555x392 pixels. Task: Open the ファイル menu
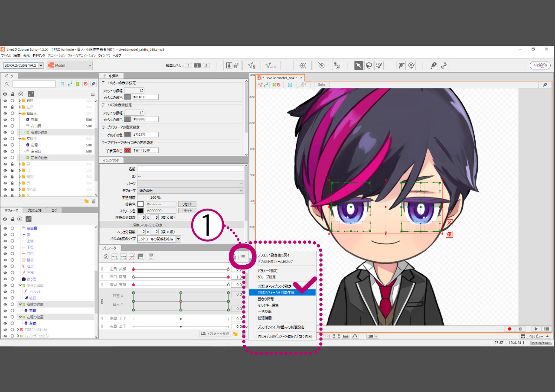[6, 55]
